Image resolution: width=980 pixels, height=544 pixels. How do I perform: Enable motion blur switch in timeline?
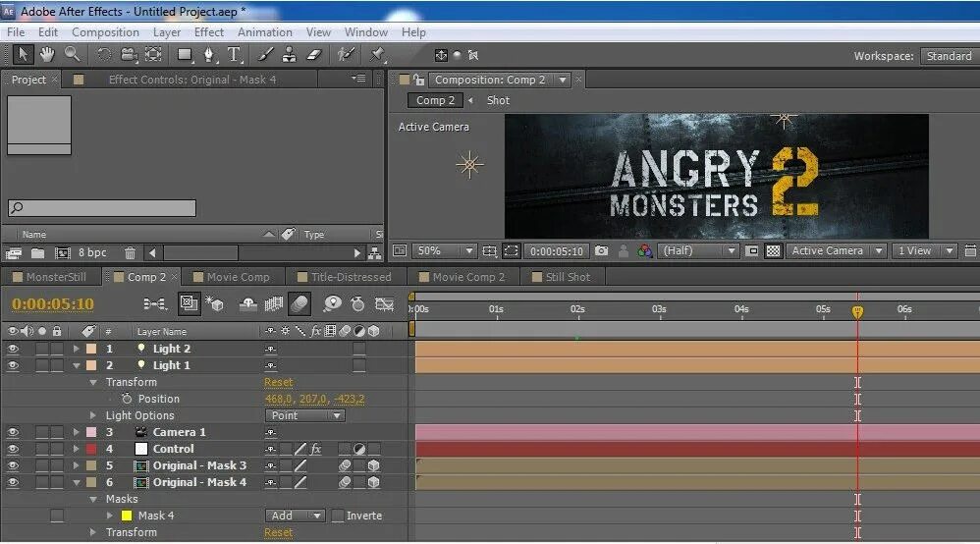click(299, 303)
